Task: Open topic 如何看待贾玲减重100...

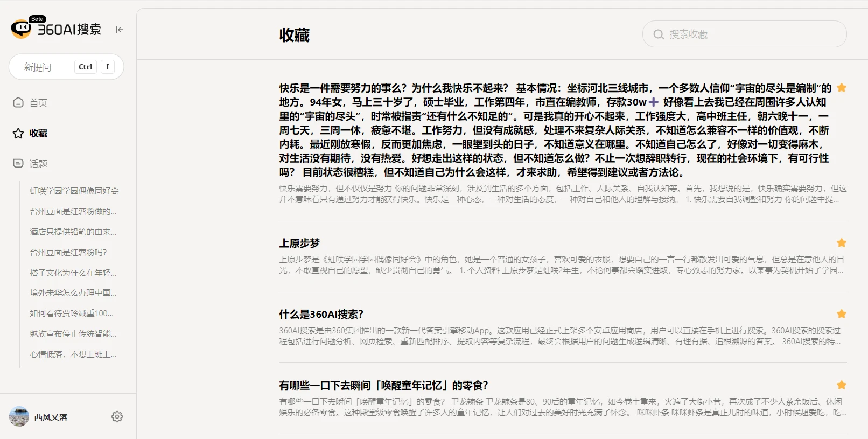Action: tap(72, 313)
